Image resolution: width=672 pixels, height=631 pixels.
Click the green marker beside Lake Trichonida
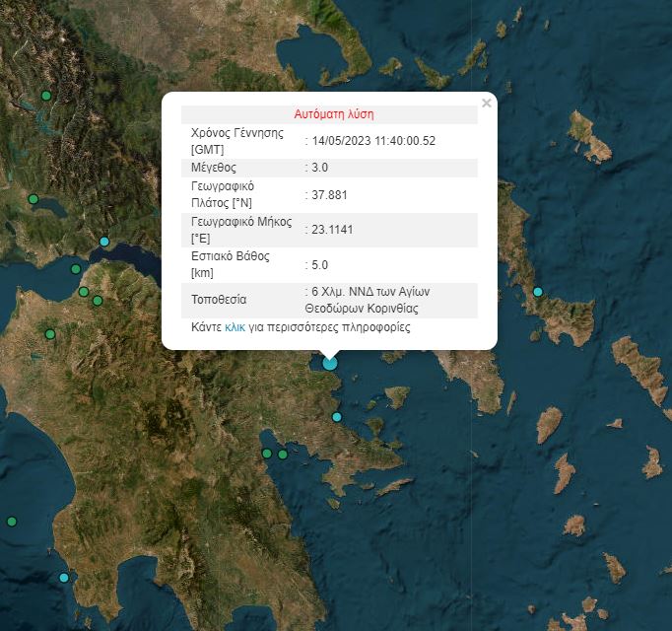(33, 199)
